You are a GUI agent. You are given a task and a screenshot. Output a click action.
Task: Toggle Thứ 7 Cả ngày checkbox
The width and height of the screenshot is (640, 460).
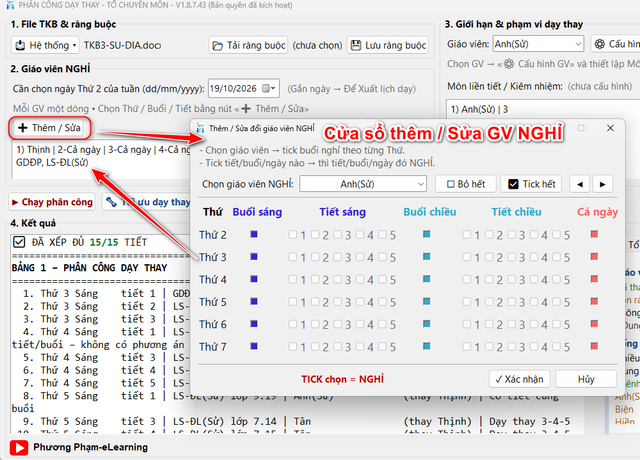[594, 346]
